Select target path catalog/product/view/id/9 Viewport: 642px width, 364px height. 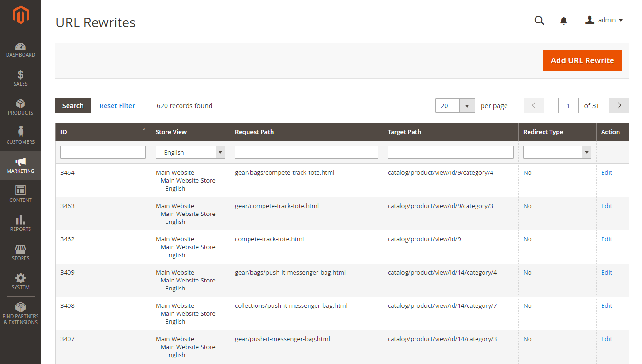tap(424, 239)
